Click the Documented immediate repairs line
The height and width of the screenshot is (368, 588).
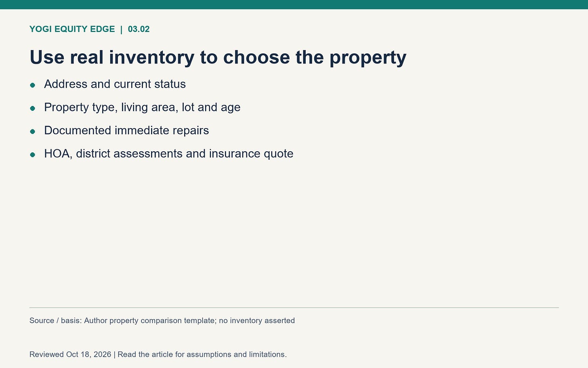(126, 130)
